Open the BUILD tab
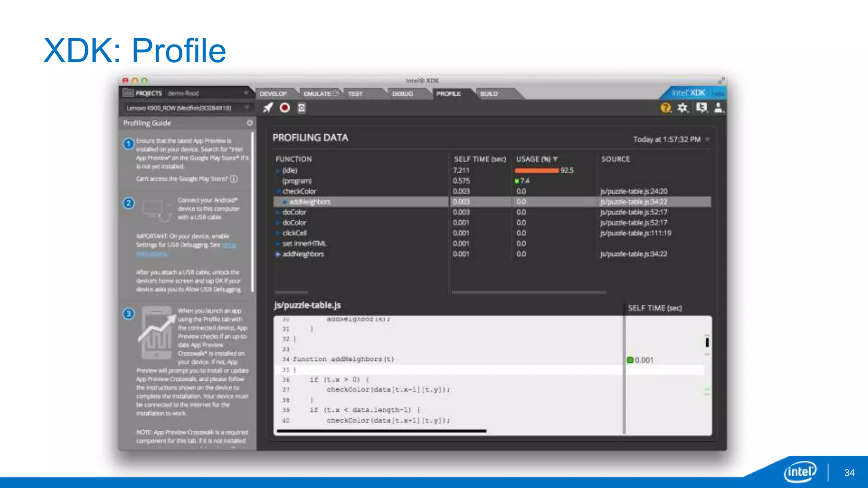This screenshot has height=488, width=868. pyautogui.click(x=489, y=94)
